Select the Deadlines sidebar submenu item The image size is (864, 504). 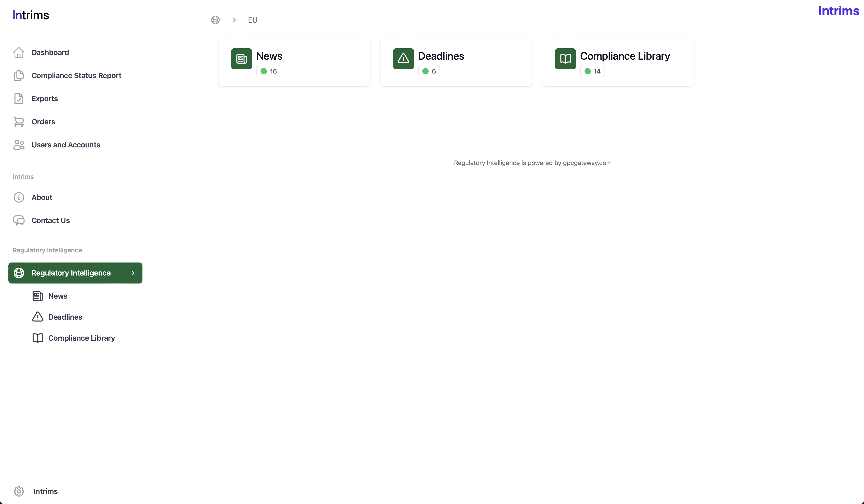(65, 317)
